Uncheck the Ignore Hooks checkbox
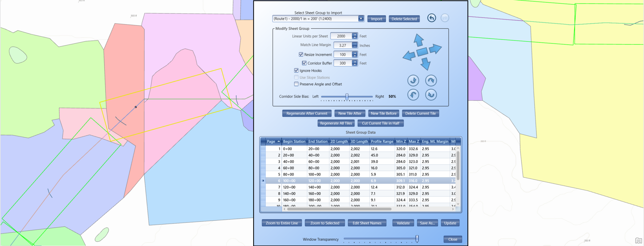 296,70
